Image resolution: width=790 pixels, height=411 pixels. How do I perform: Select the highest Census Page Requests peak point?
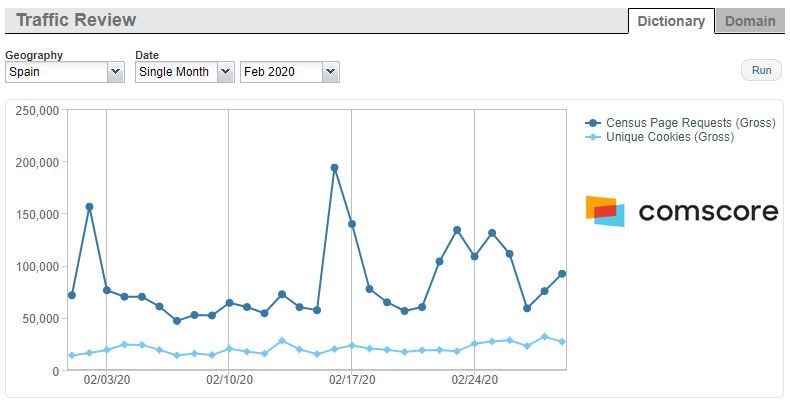pos(334,168)
